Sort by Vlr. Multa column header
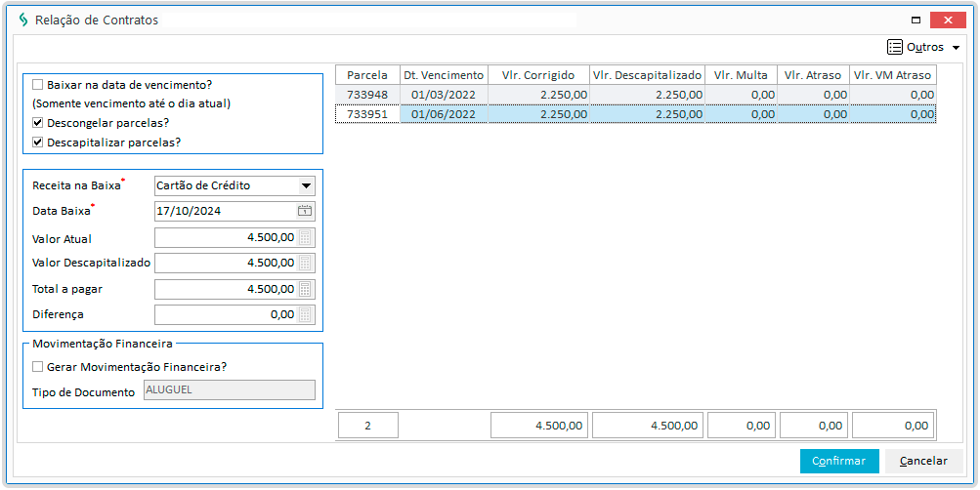This screenshot has width=980, height=490. (x=741, y=75)
